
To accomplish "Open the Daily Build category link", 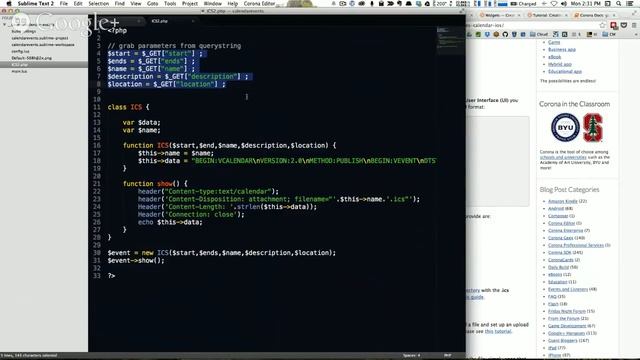I will click(558, 267).
